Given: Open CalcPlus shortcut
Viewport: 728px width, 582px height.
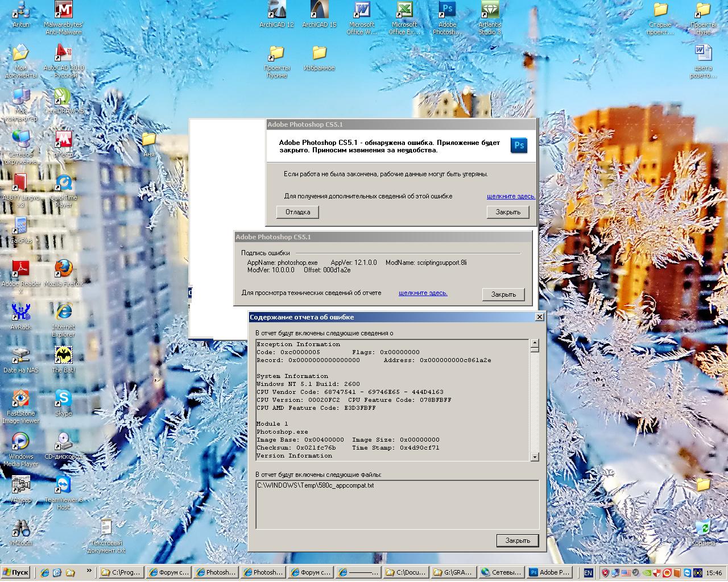Looking at the screenshot, I should 20,231.
